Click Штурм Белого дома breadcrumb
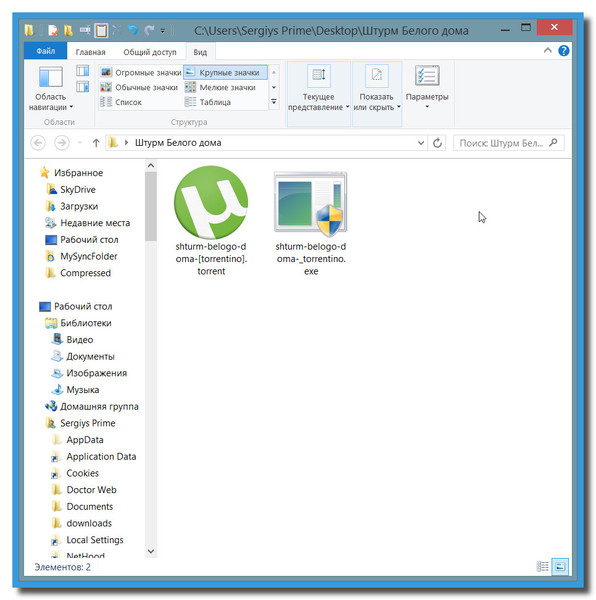Viewport: 596px width, 600px height. click(x=178, y=143)
